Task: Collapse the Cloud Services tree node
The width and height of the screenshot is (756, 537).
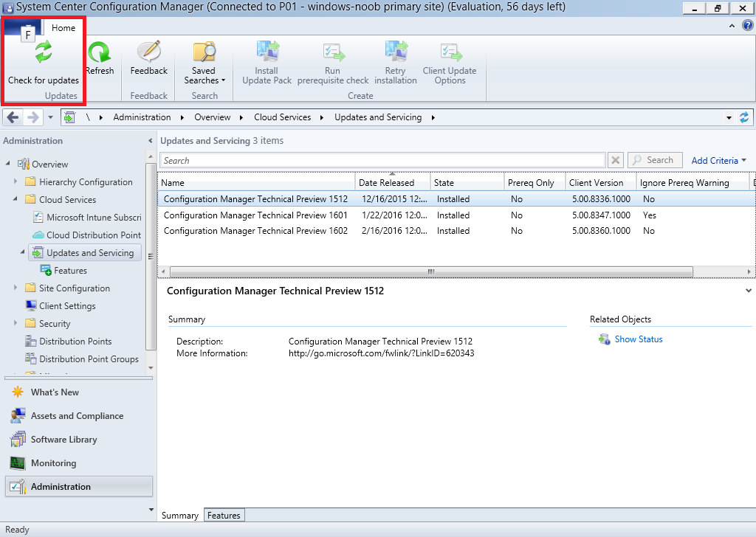Action: pos(16,199)
